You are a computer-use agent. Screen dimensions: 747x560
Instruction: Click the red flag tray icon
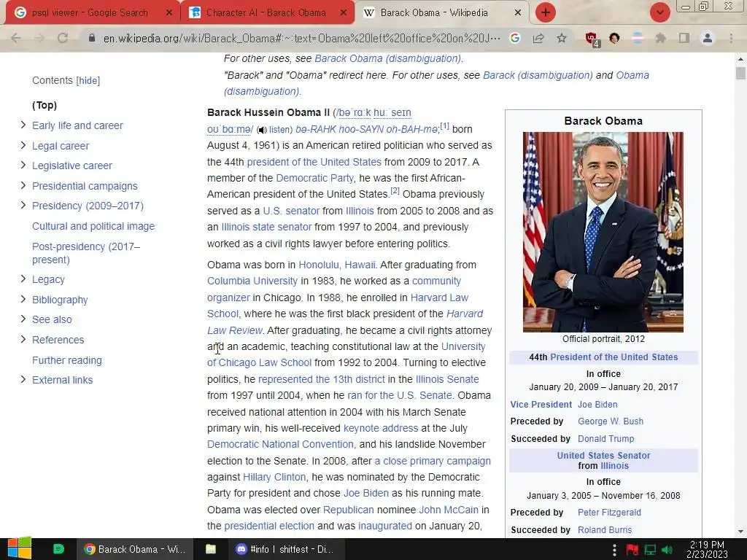pos(632,550)
